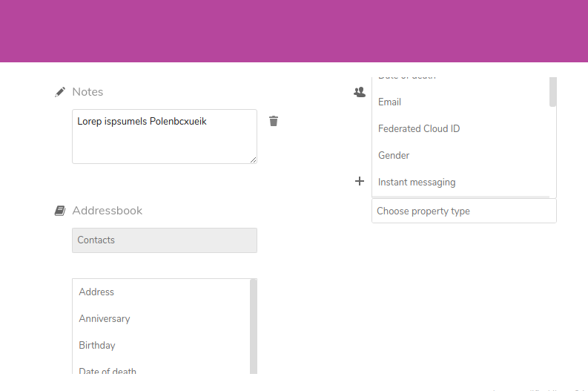Focus the Notes text area
The image size is (588, 391).
(x=165, y=137)
